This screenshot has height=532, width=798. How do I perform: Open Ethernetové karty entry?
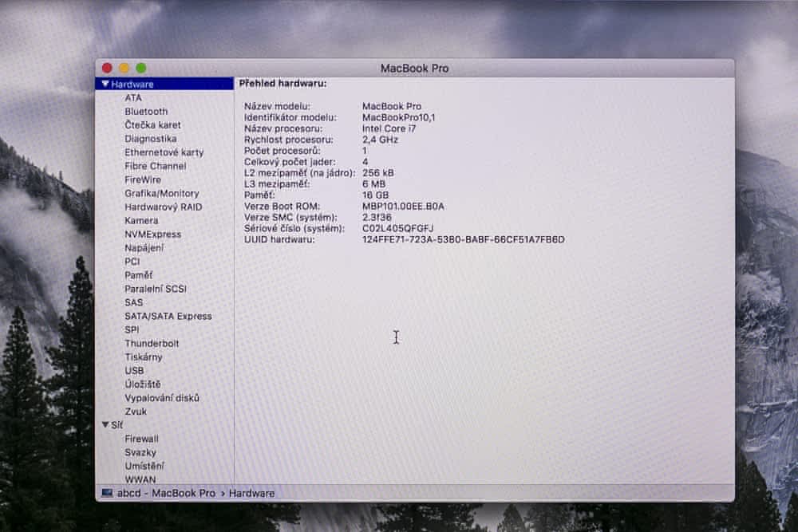point(164,152)
